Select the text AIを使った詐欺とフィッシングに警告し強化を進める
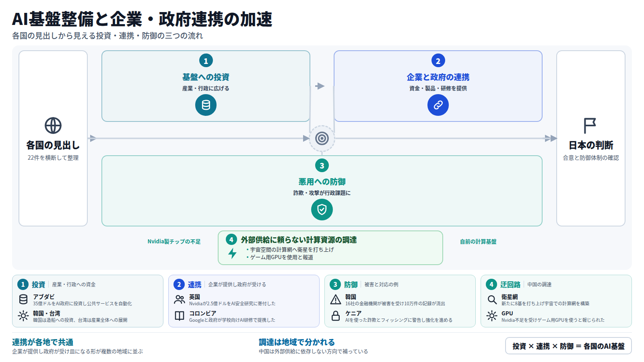This screenshot has height=362, width=644. (x=399, y=320)
